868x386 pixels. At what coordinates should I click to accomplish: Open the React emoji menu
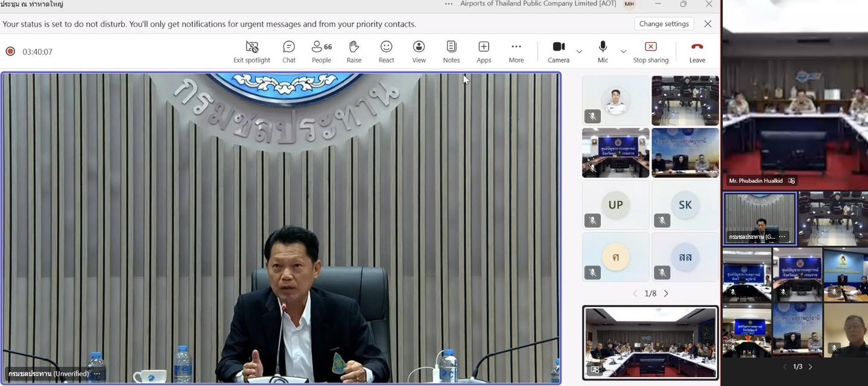[x=386, y=51]
